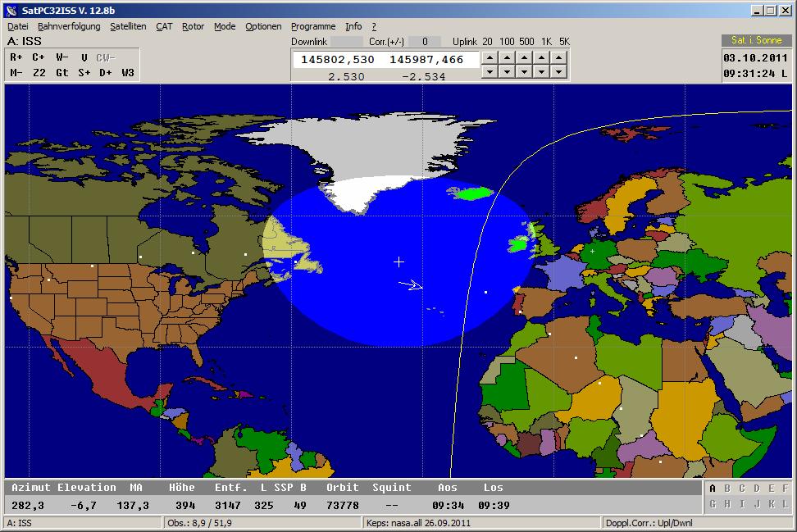The image size is (797, 532).
Task: Toggle the W- option
Action: click(x=61, y=57)
